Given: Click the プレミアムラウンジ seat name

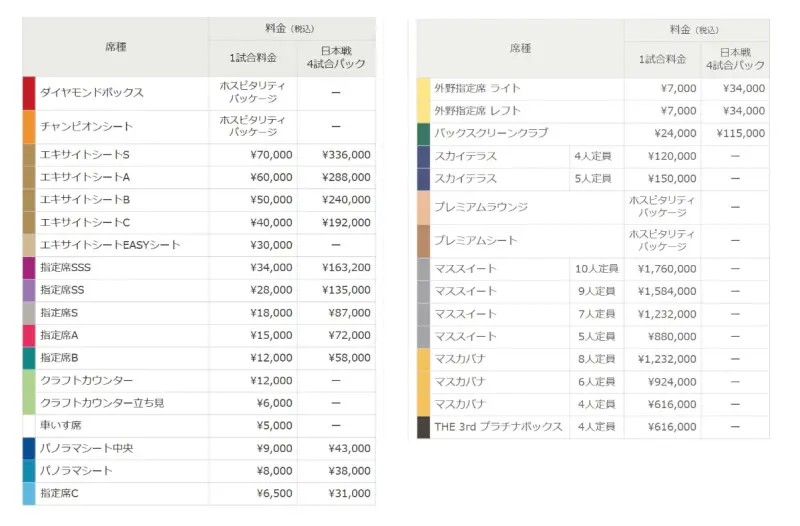Looking at the screenshot, I should point(481,207).
